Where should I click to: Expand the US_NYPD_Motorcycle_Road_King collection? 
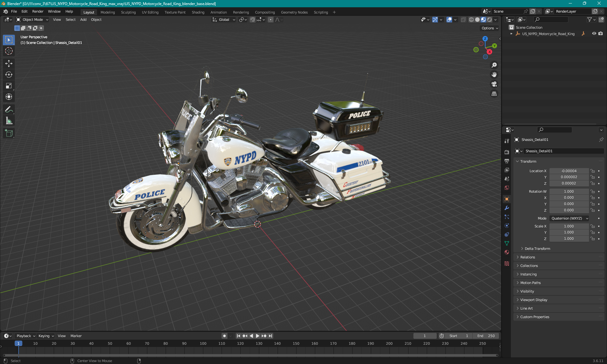click(x=512, y=34)
